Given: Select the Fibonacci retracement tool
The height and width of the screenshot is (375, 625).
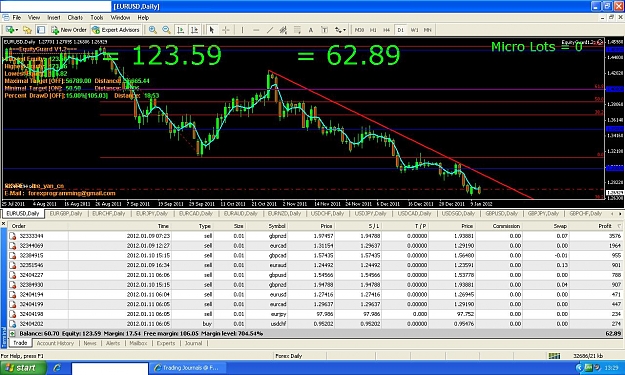Looking at the screenshot, I should pos(297,30).
